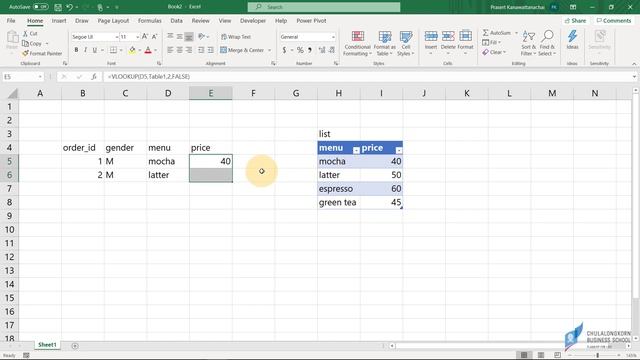Add a new sheet
Screen dimensions: 640x360
tap(75, 346)
